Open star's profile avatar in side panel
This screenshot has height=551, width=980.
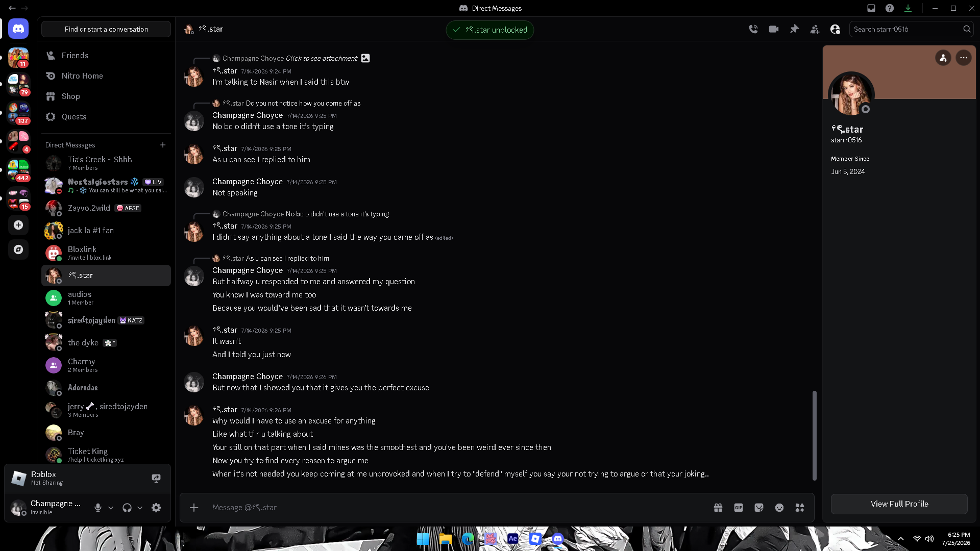(x=851, y=94)
